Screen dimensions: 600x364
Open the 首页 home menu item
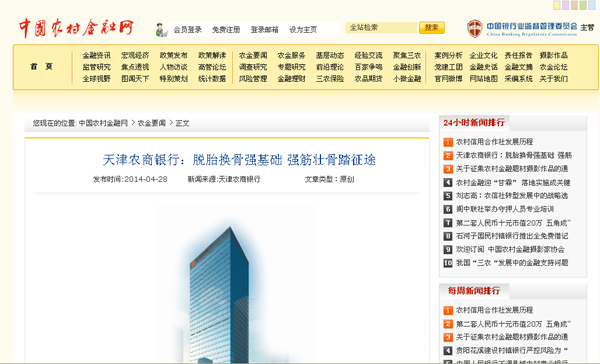(x=41, y=67)
